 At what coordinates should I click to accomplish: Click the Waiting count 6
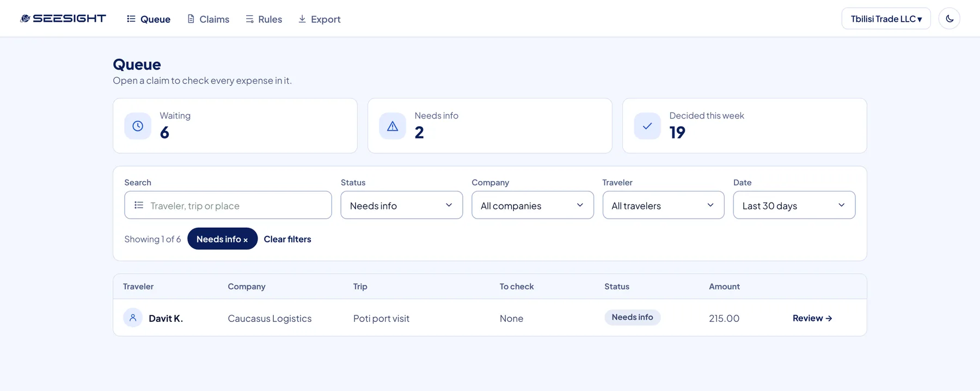tap(164, 133)
